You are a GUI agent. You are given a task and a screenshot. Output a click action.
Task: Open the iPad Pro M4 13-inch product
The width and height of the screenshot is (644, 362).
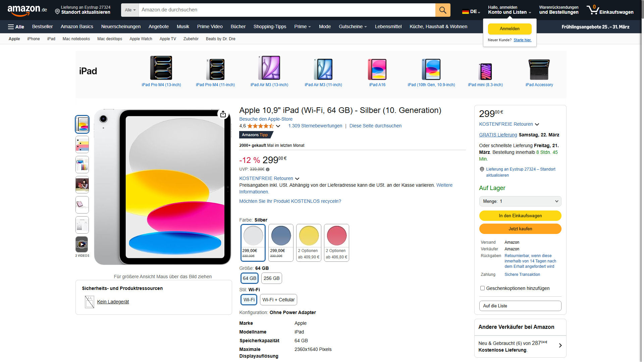point(161,68)
